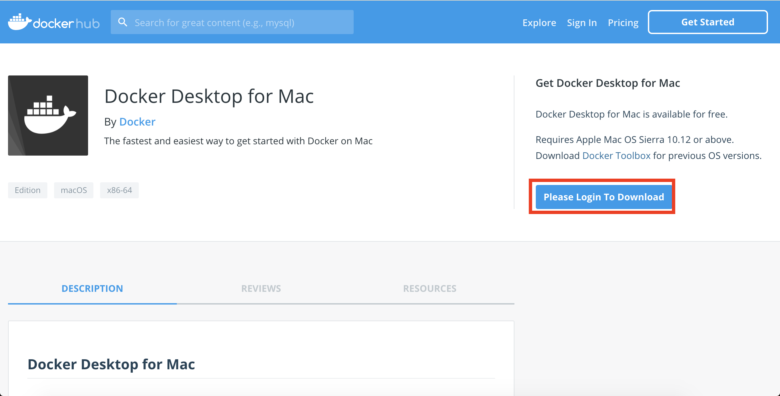This screenshot has width=780, height=396.
Task: Focus the 'Search for great content' field
Action: (x=232, y=22)
